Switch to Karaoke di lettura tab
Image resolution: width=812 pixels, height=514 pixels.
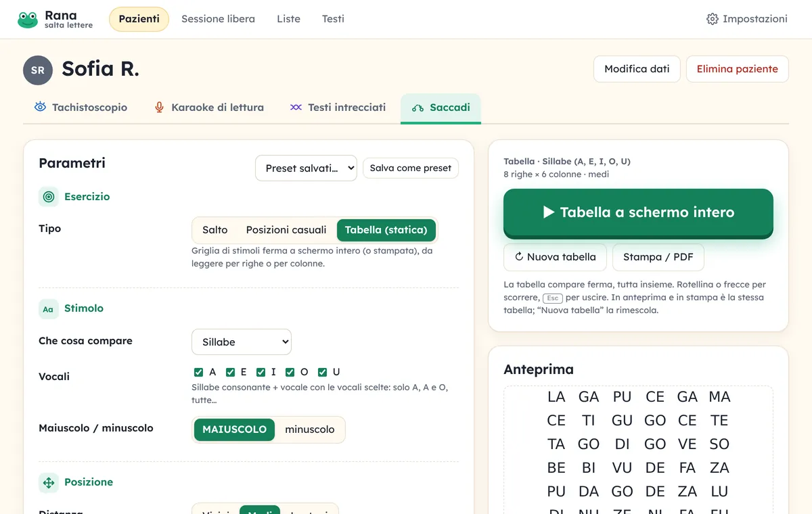click(x=208, y=108)
